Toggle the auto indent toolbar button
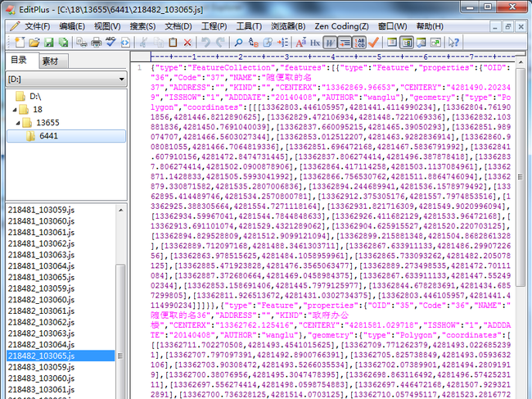 [345, 43]
